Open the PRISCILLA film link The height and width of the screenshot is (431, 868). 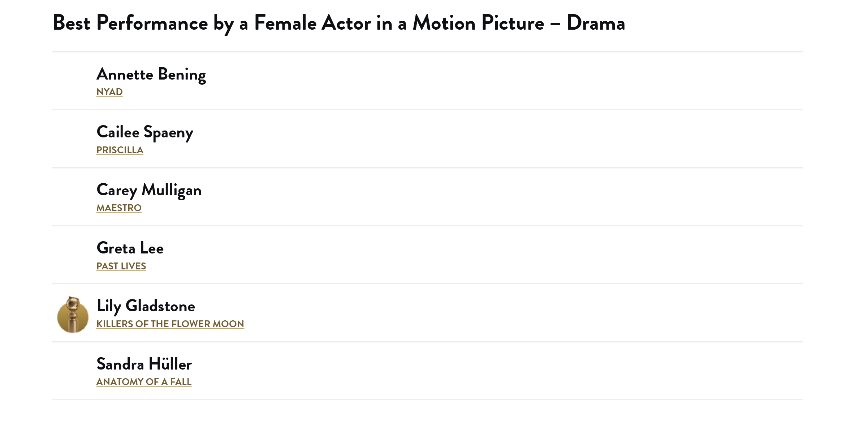pos(120,150)
